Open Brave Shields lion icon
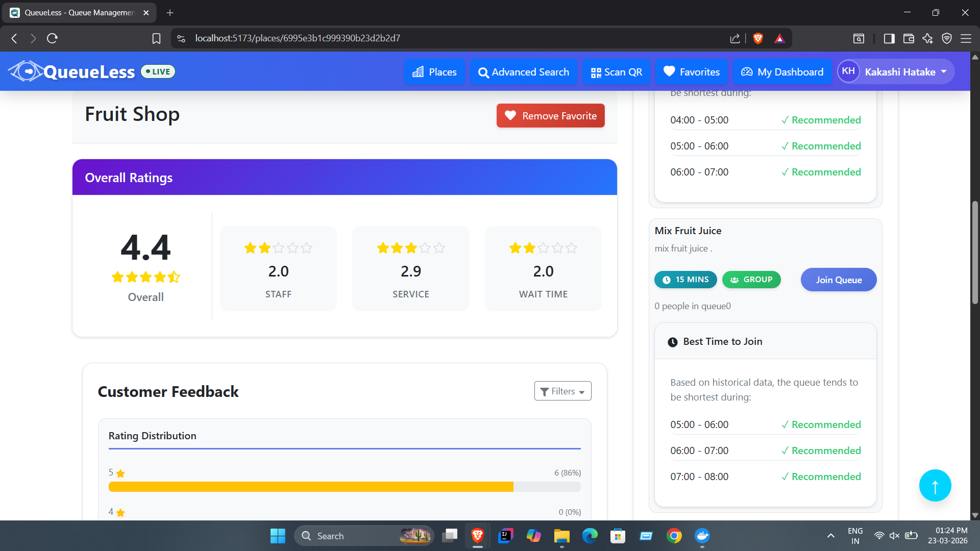The image size is (980, 551). tap(758, 38)
